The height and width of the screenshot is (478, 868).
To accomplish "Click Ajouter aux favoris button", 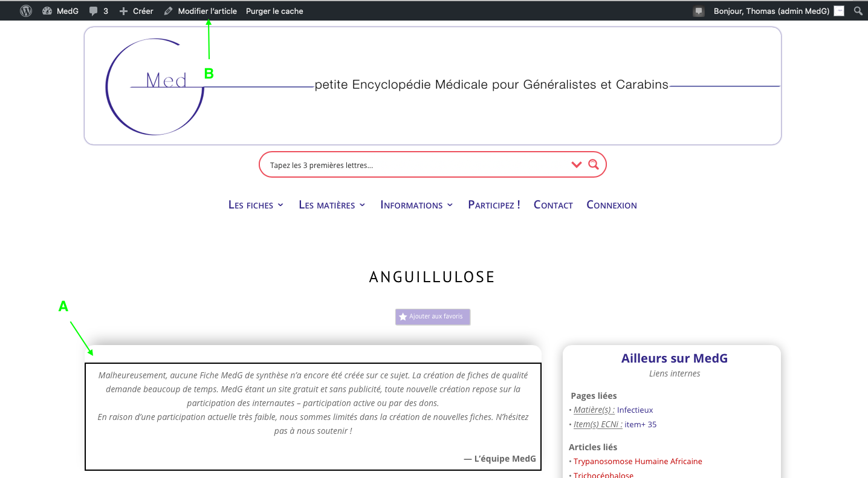I will [x=433, y=317].
